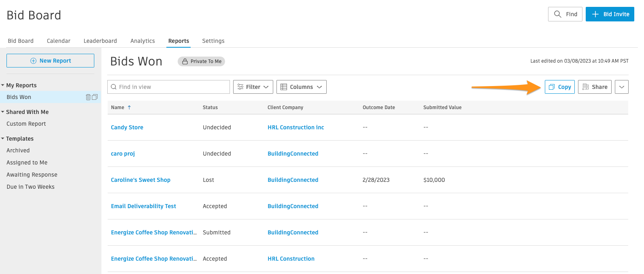This screenshot has height=274, width=644.
Task: Sort by the Name column arrow
Action: pos(129,107)
